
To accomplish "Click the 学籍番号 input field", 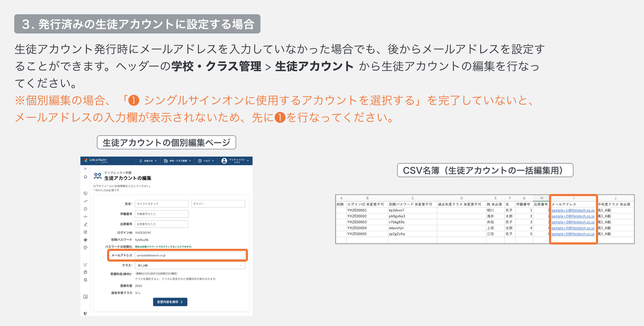I will point(162,214).
